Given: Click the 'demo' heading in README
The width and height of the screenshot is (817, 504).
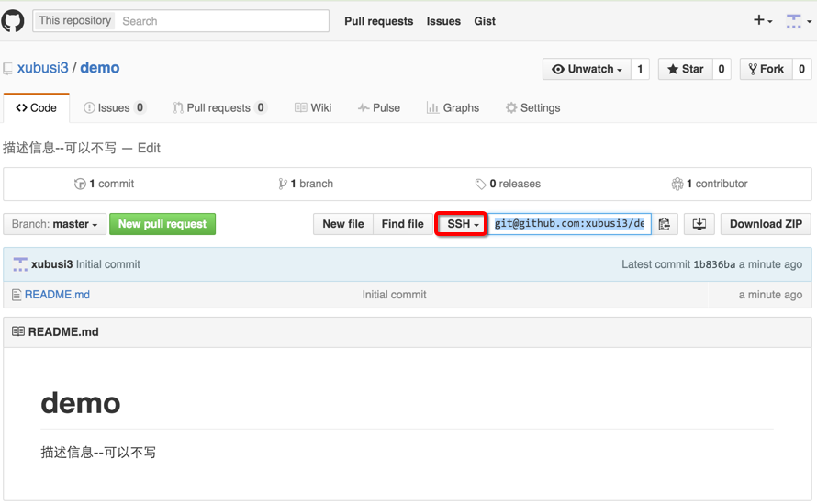Looking at the screenshot, I should click(81, 403).
